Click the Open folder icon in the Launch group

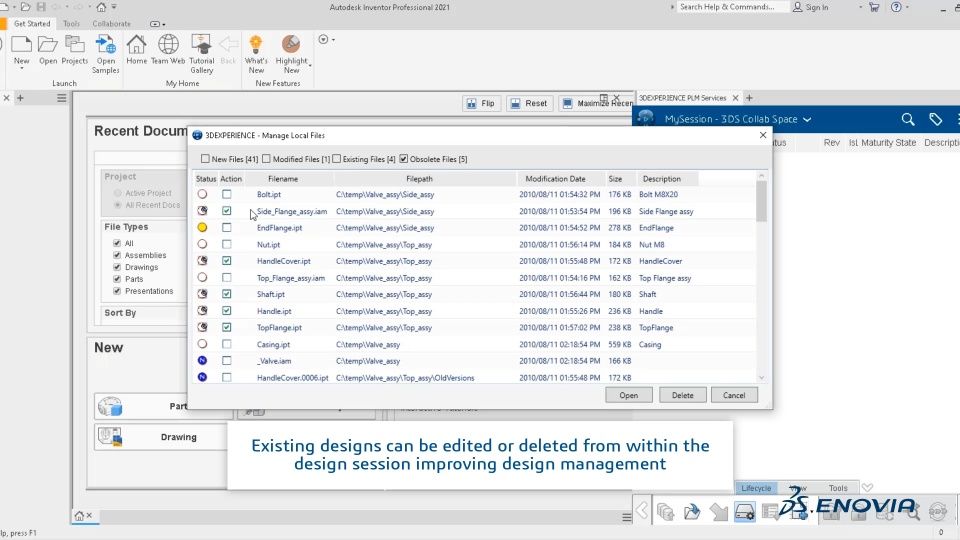point(48,46)
